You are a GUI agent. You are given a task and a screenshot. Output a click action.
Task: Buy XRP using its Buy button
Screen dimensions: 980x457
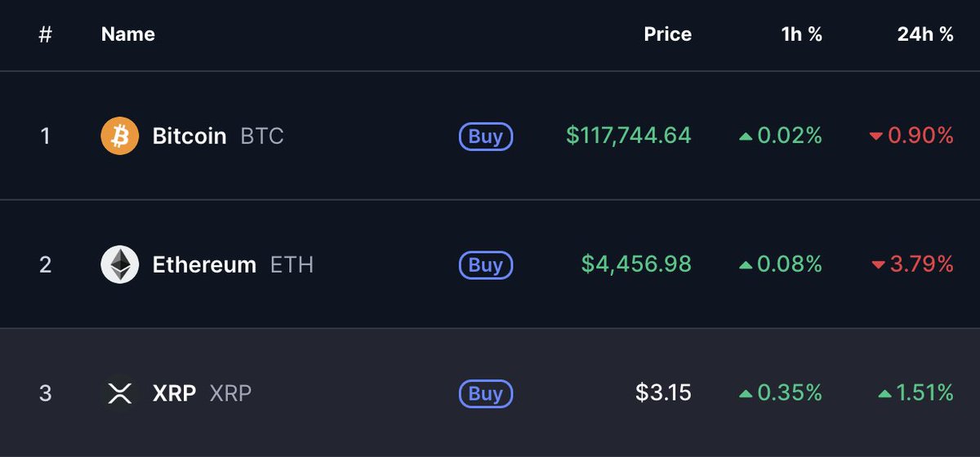[486, 394]
